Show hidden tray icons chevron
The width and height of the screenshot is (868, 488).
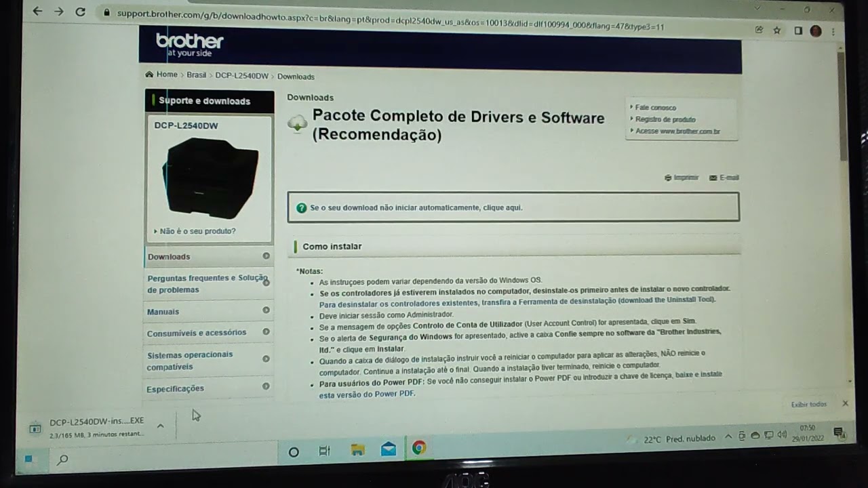(x=728, y=437)
